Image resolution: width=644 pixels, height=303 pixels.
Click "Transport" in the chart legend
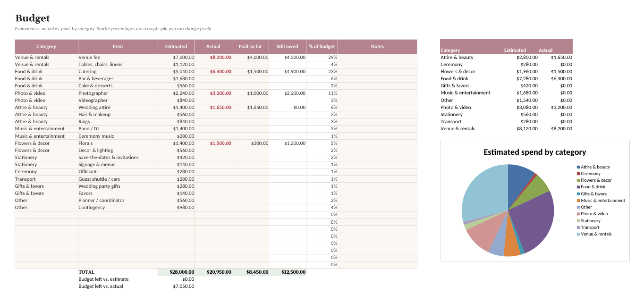590,227
